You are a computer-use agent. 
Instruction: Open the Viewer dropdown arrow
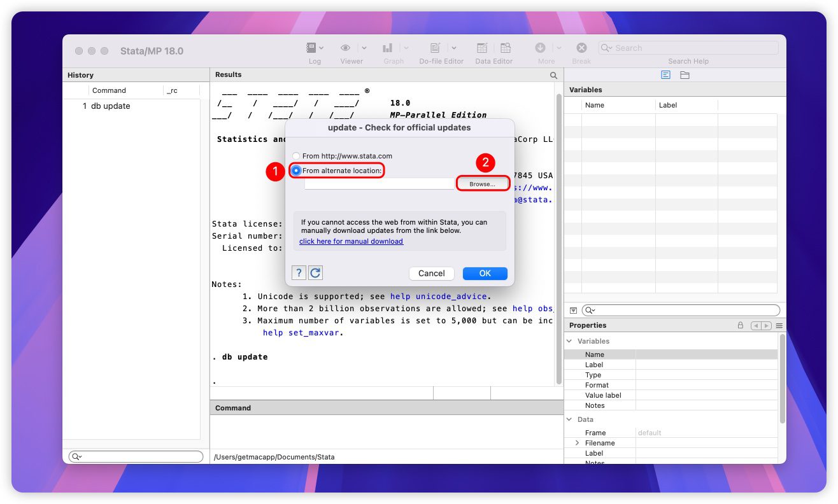click(x=364, y=48)
